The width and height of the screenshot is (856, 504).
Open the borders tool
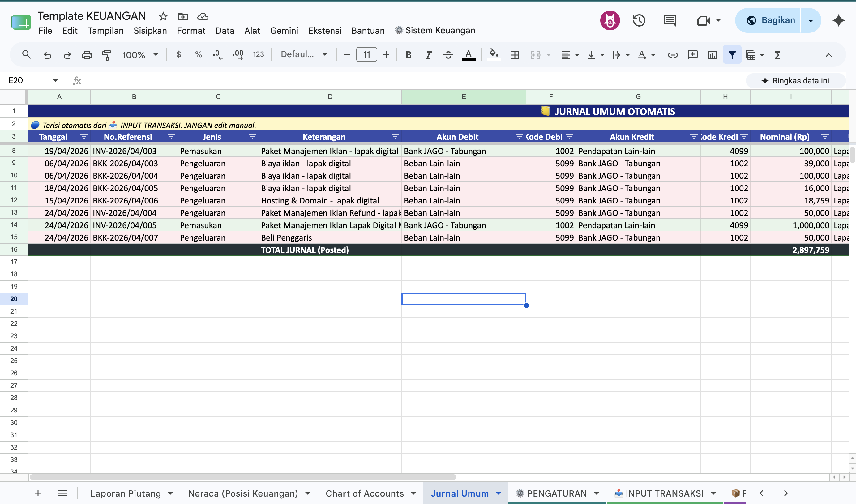515,55
